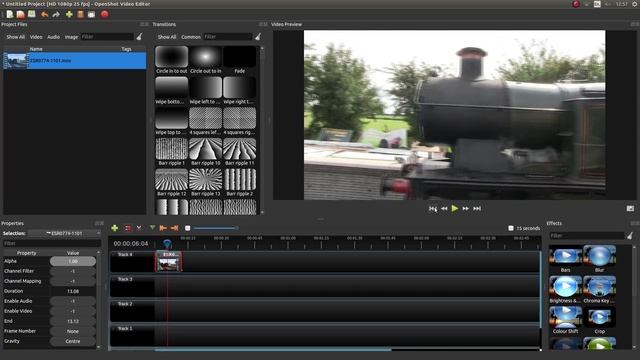Viewport: 640px width, 360px height.
Task: Jump to the next marker
Action: (x=174, y=228)
